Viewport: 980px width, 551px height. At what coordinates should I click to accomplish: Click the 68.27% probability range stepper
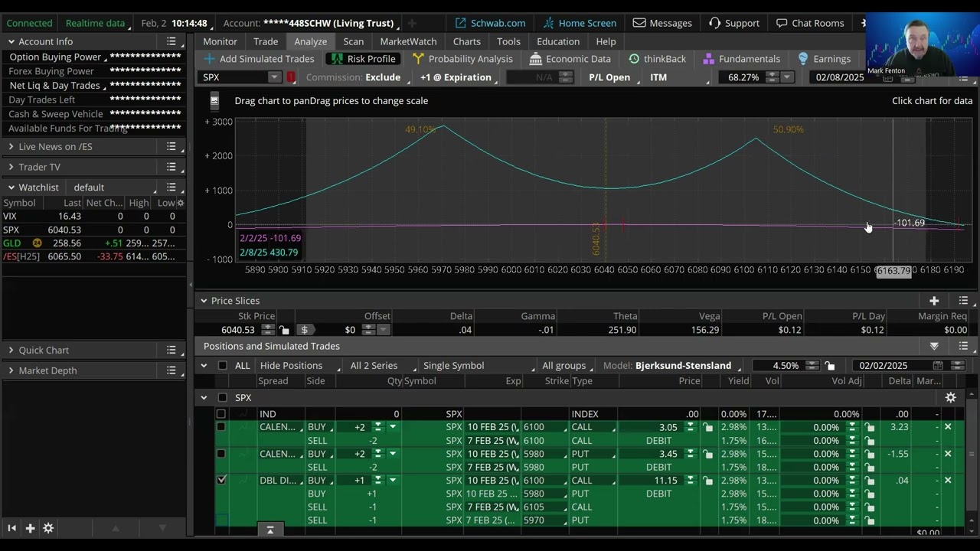[773, 77]
